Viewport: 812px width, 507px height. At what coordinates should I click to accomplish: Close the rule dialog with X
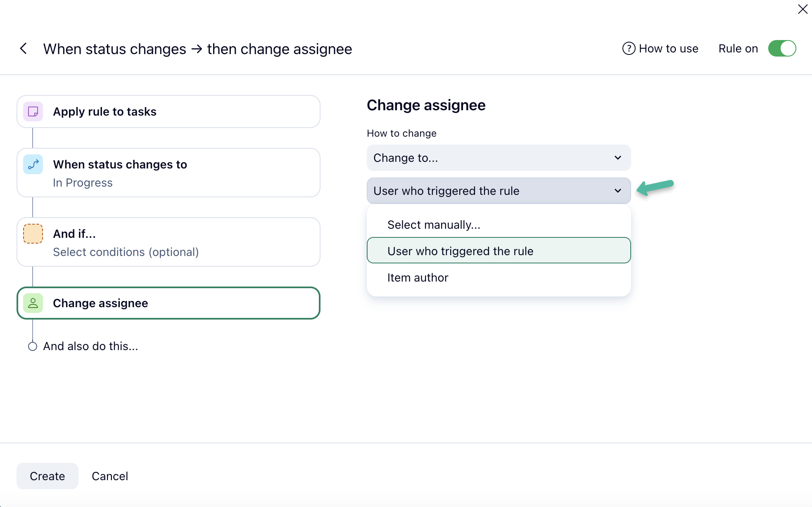click(x=803, y=9)
